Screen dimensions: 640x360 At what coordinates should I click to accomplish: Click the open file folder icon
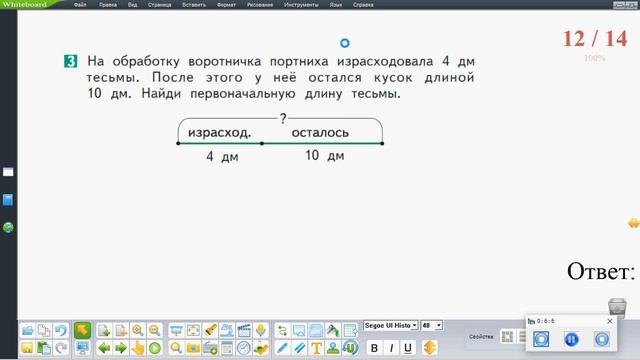click(27, 330)
